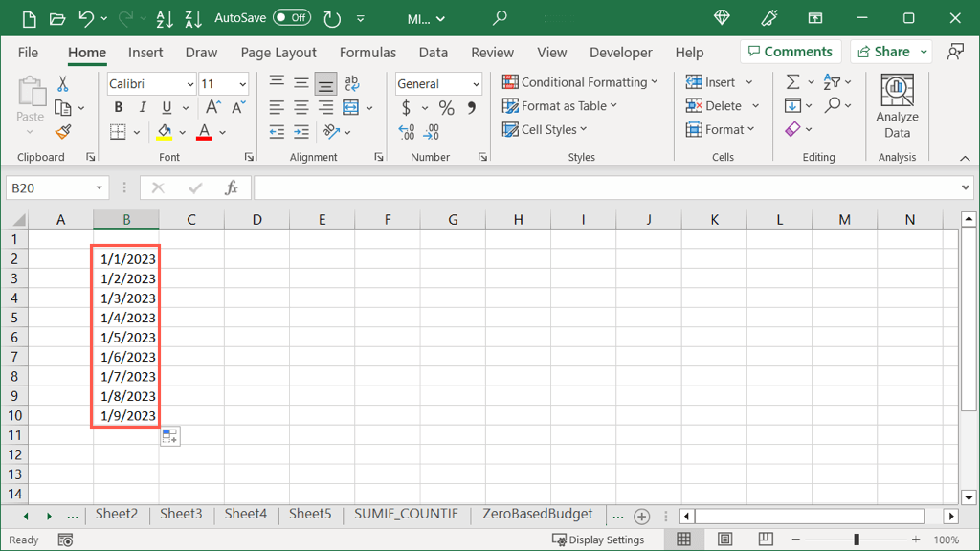This screenshot has width=980, height=551.
Task: Click the Wrap Text icon
Action: [351, 82]
